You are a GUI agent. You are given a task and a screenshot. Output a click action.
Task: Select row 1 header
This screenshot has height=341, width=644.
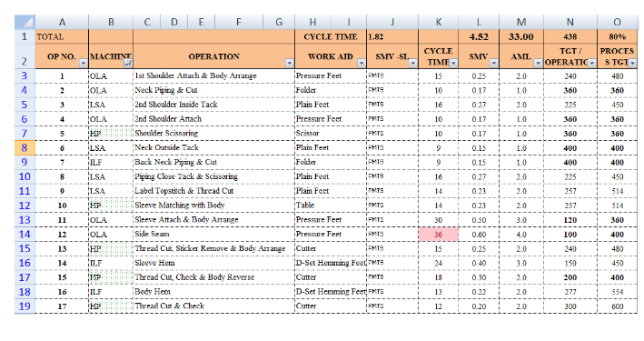tap(25, 36)
